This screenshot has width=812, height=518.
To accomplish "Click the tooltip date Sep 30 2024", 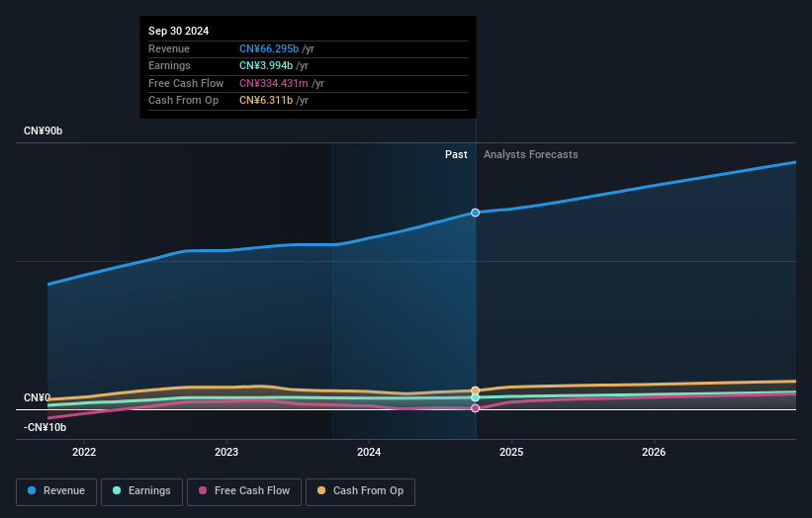I will [x=179, y=31].
